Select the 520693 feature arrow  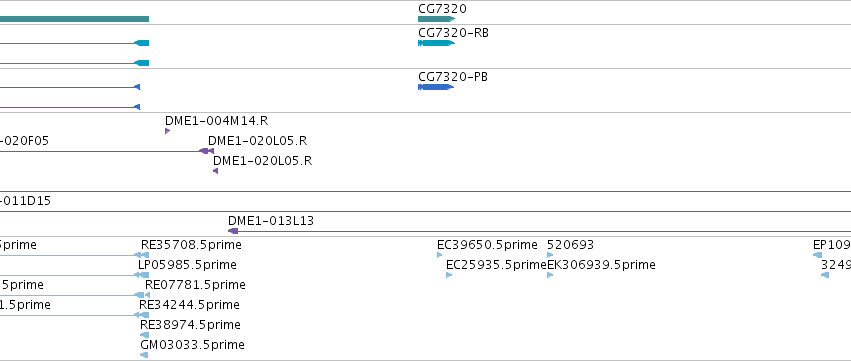click(x=550, y=255)
